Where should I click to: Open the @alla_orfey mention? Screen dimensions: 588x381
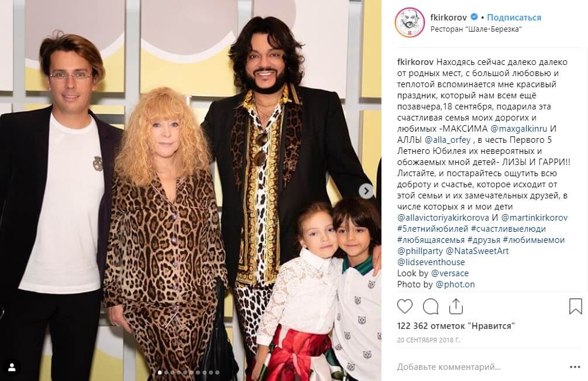(448, 140)
